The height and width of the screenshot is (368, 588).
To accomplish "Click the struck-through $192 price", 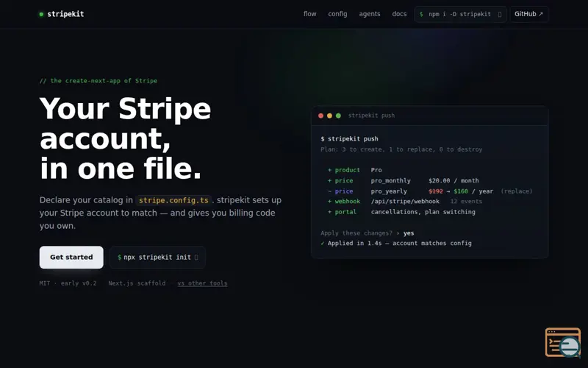I will 435,191.
